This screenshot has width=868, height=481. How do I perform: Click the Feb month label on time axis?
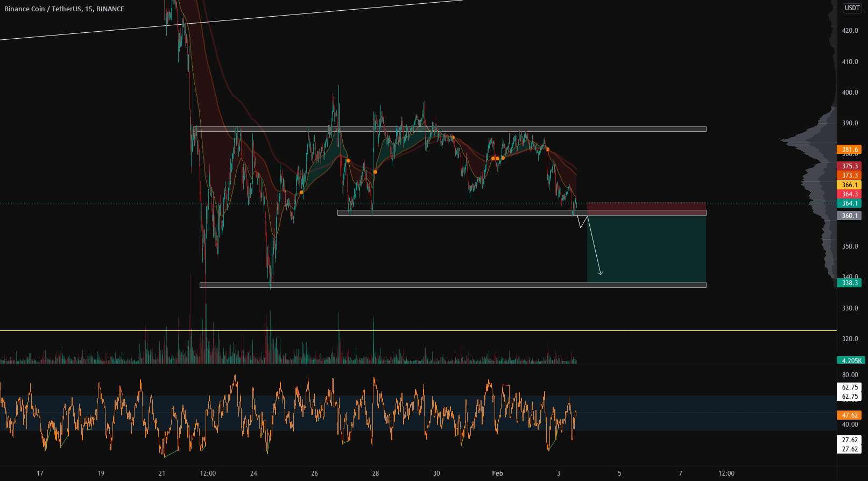[x=497, y=473]
